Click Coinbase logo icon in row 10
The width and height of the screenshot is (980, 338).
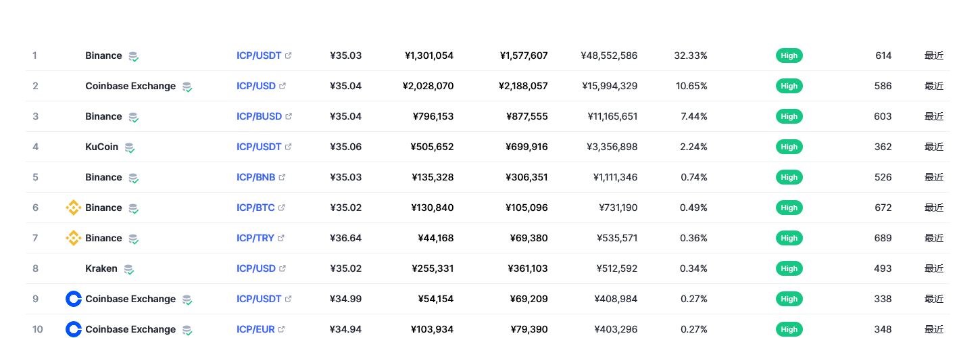click(x=74, y=329)
